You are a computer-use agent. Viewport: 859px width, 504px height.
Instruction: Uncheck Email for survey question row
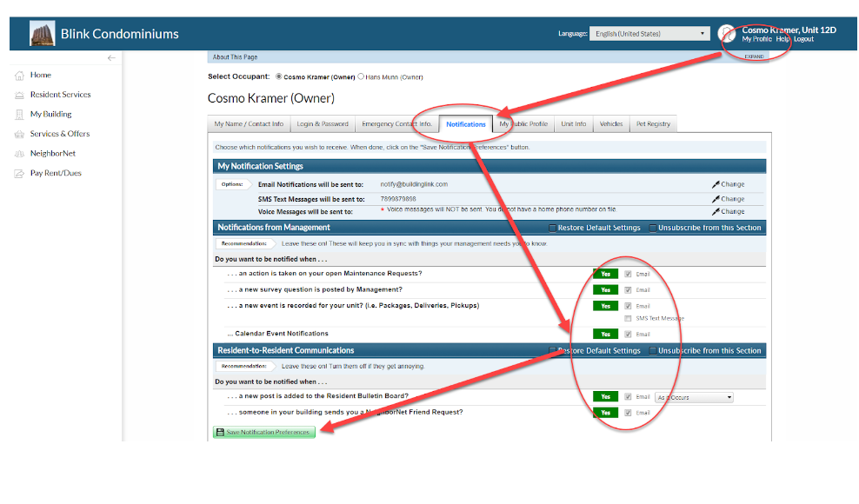[628, 290]
